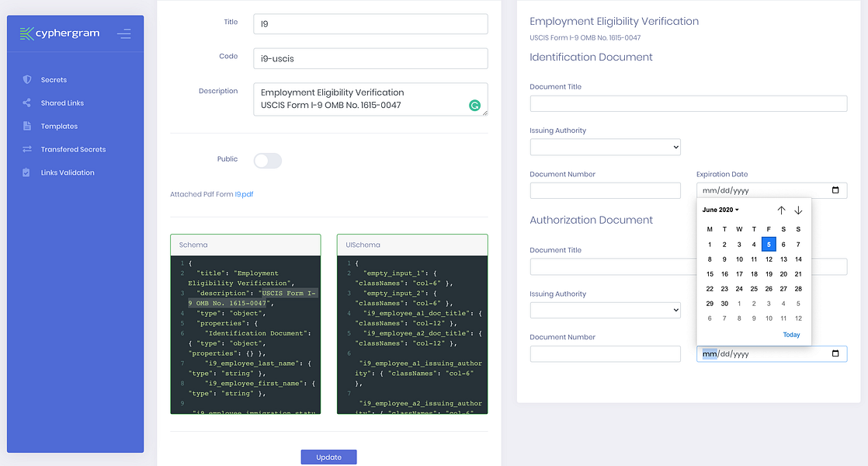The width and height of the screenshot is (868, 466).
Task: Go to previous month with up arrow
Action: tap(781, 210)
